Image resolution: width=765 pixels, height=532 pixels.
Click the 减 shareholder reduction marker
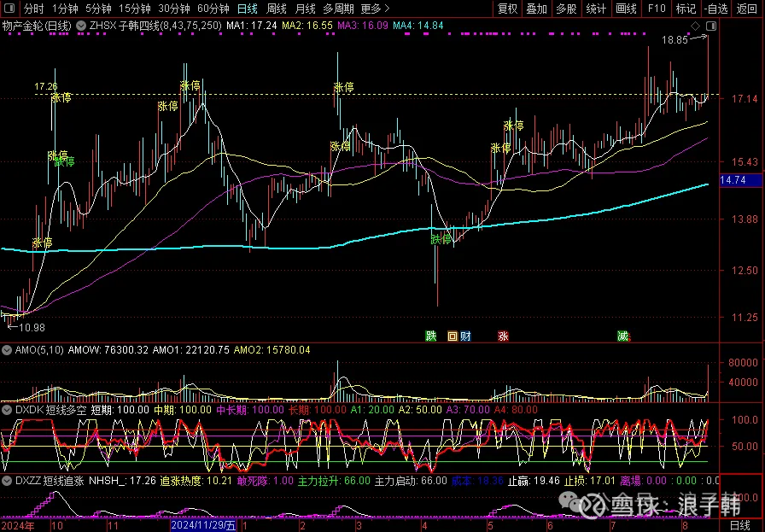tap(623, 336)
